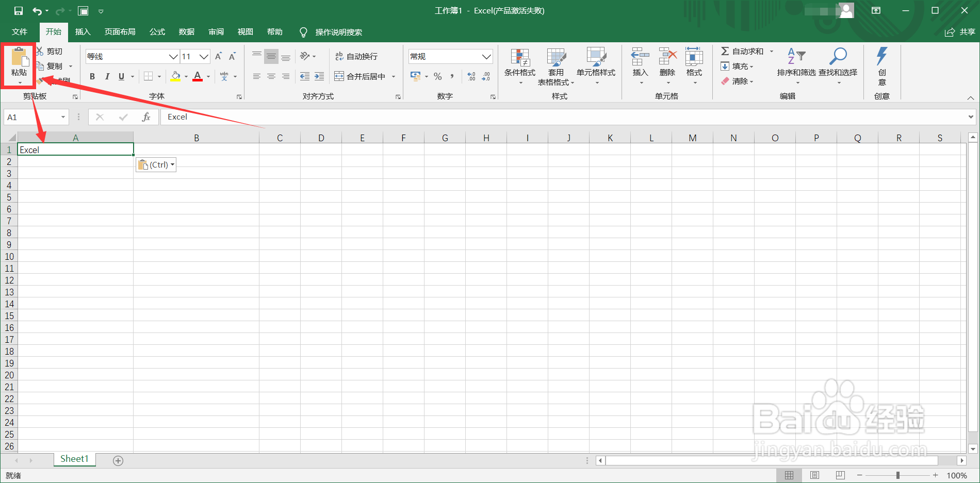The height and width of the screenshot is (483, 980).
Task: Click the Paste clipboard icon
Action: [x=19, y=57]
